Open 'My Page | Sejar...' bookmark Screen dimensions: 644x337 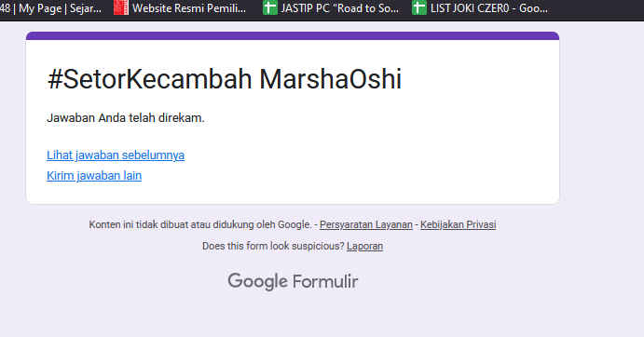(50, 8)
